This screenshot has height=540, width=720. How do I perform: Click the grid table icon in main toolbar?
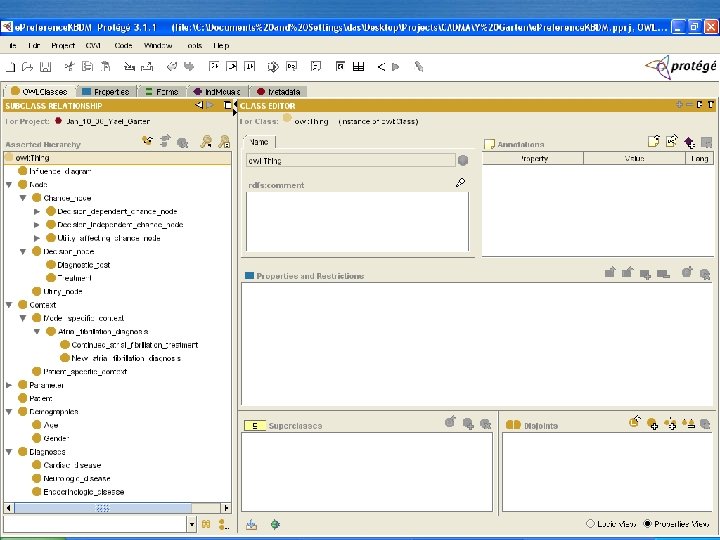coord(358,67)
